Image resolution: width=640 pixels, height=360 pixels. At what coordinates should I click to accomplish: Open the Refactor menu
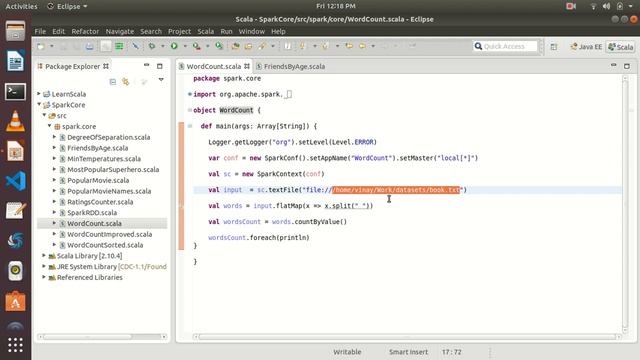click(85, 31)
